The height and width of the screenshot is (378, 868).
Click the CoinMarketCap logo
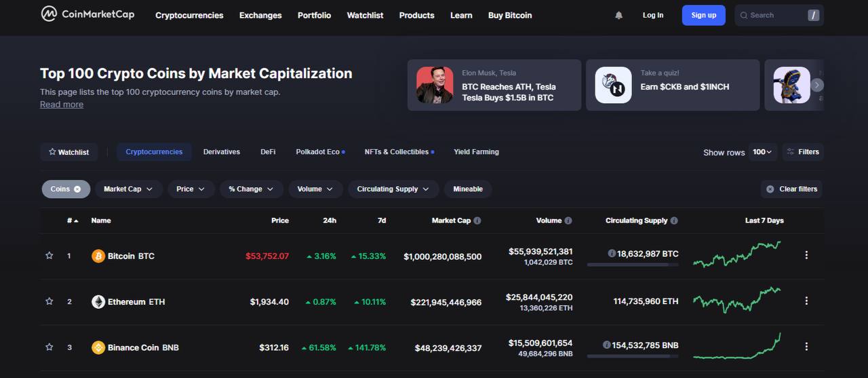pos(87,14)
